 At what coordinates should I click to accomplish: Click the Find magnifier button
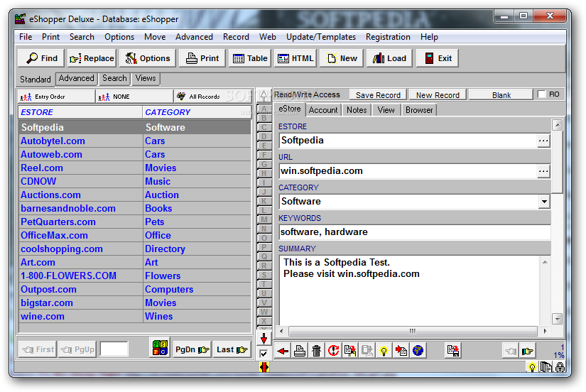pos(41,58)
